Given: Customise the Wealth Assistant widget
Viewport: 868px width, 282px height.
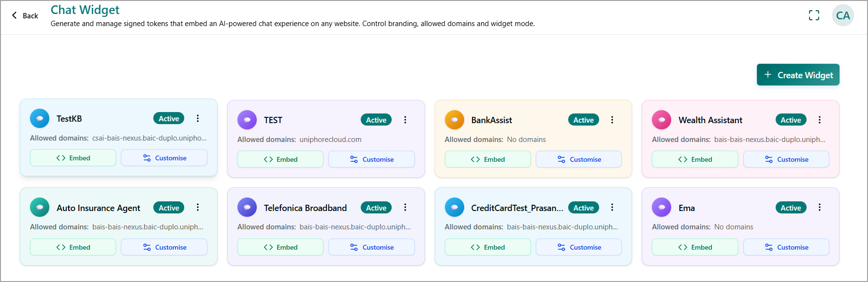Looking at the screenshot, I should tap(786, 159).
